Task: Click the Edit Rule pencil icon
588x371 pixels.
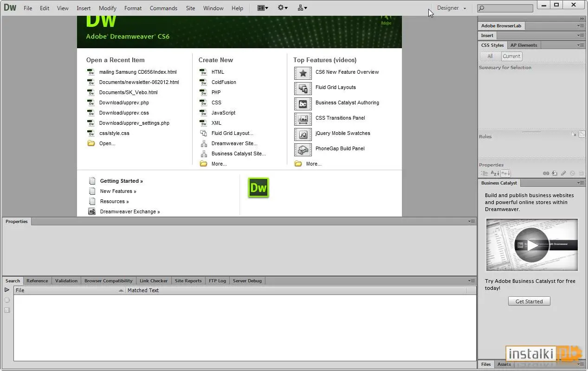Action: 563,173
